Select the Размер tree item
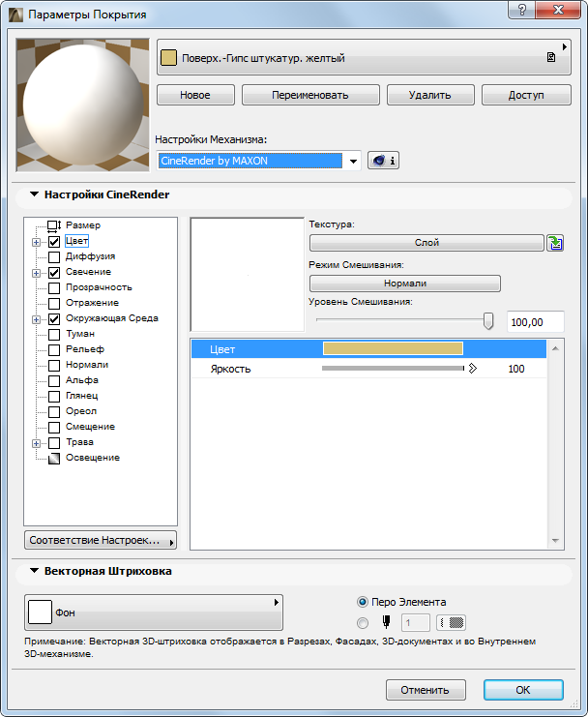This screenshot has height=717, width=588. pyautogui.click(x=83, y=225)
